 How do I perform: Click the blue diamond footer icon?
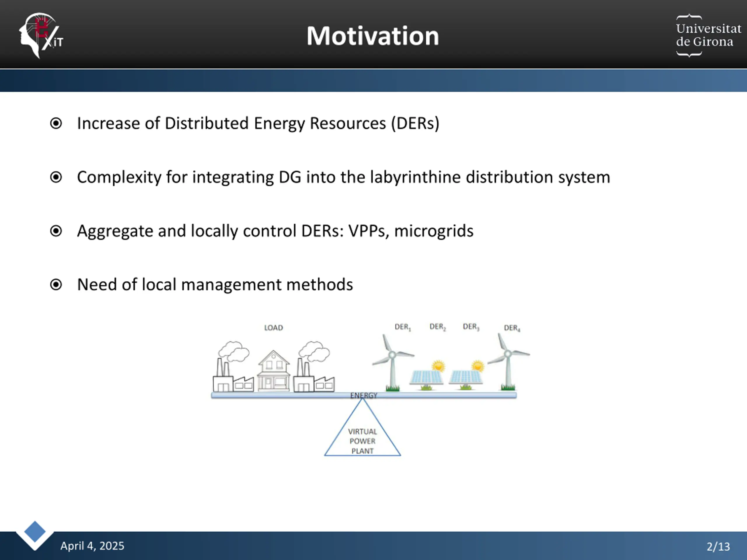pyautogui.click(x=35, y=532)
